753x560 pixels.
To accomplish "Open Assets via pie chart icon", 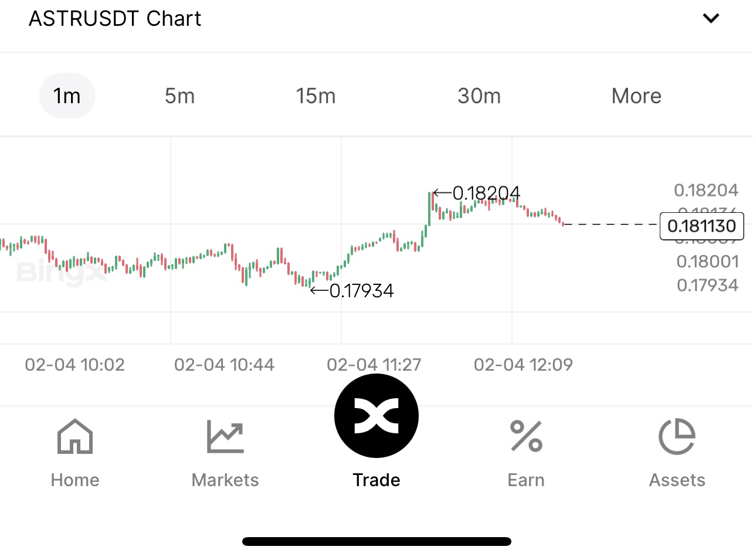I will coord(677,437).
